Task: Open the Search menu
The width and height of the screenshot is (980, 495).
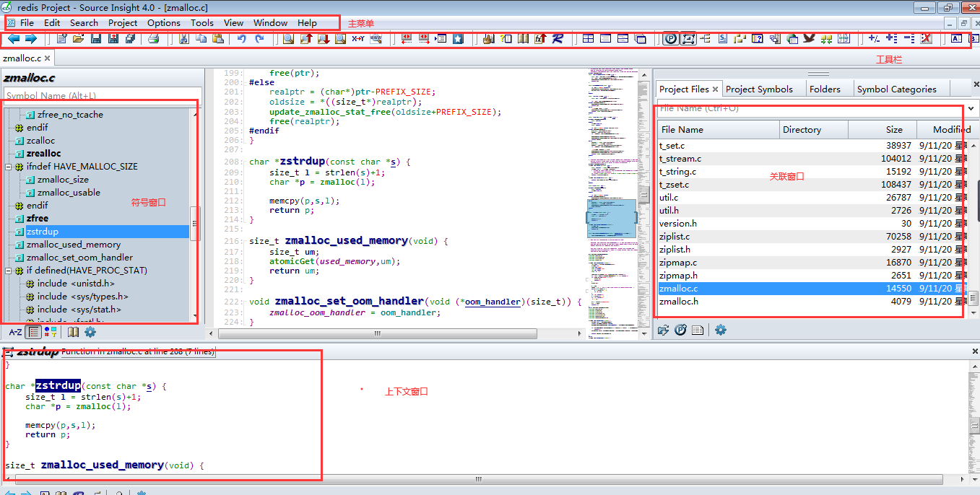Action: point(84,22)
